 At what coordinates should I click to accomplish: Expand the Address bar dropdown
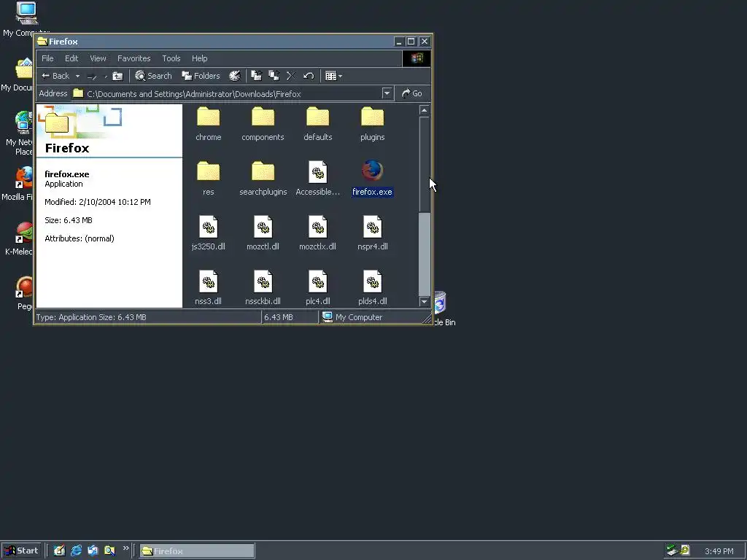(387, 93)
